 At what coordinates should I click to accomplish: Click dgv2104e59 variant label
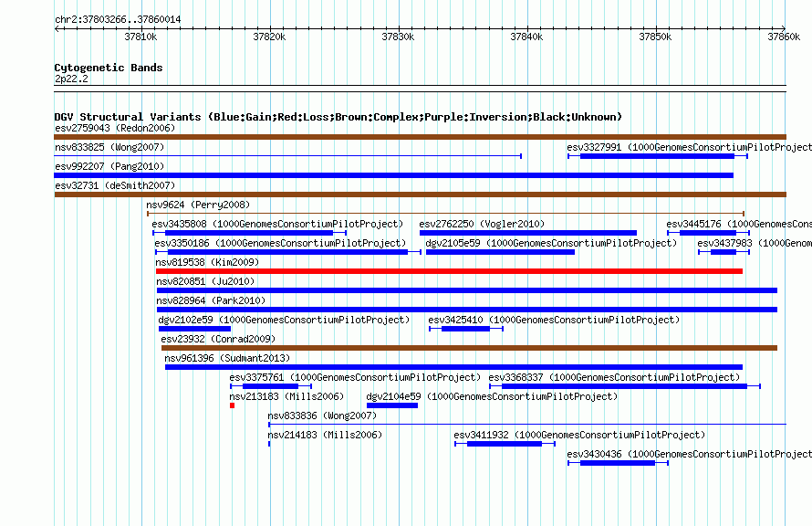[492, 396]
